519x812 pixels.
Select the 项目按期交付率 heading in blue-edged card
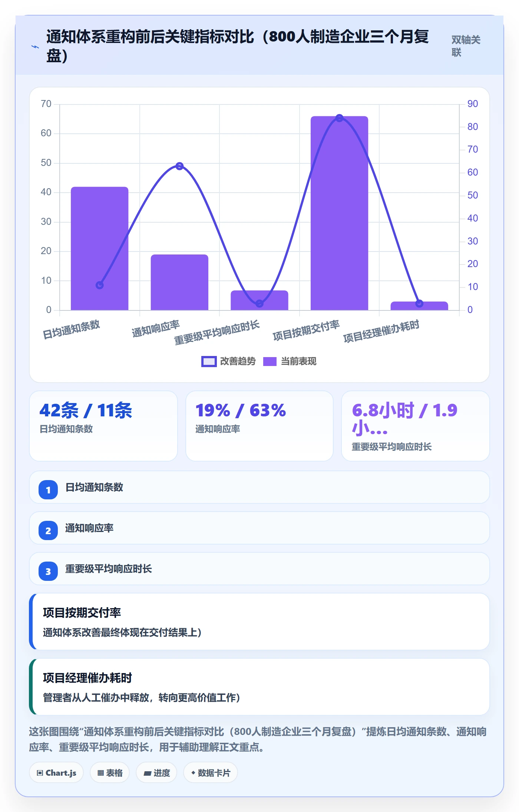coord(82,613)
